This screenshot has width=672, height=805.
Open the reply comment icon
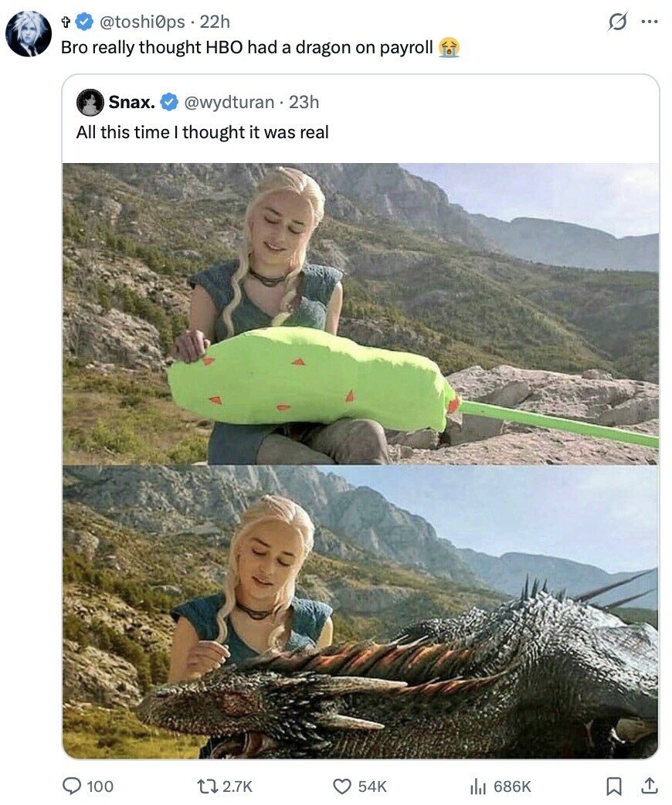point(71,786)
